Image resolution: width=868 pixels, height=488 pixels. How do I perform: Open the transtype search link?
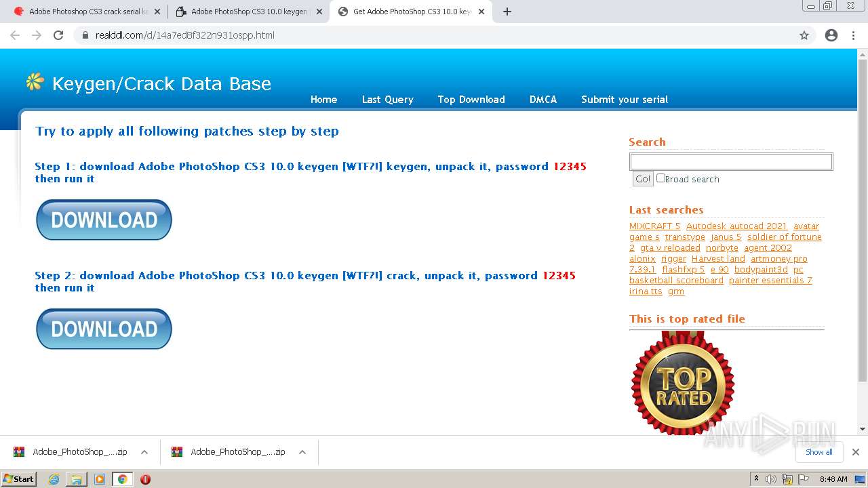[685, 237]
